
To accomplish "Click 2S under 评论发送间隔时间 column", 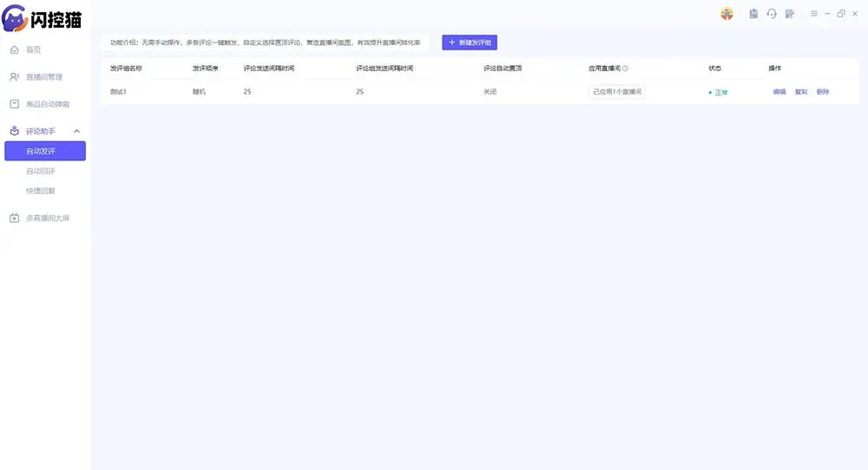I will (247, 92).
